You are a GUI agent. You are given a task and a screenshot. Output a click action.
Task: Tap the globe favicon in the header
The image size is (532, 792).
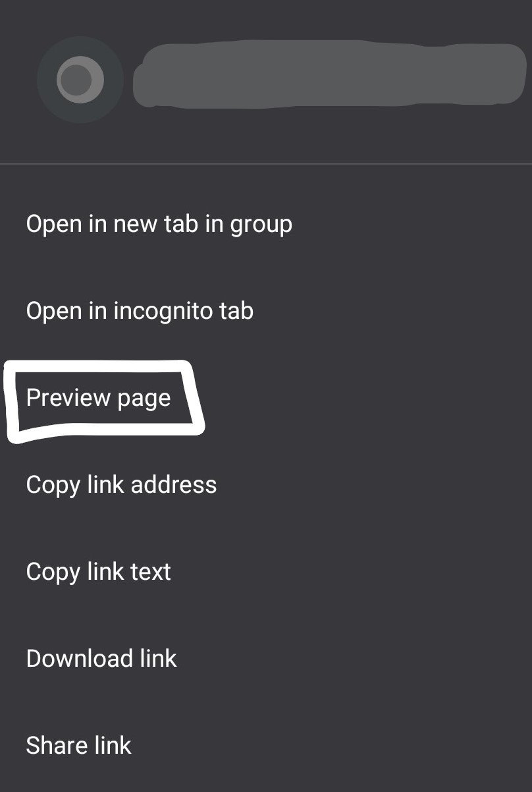click(x=80, y=80)
